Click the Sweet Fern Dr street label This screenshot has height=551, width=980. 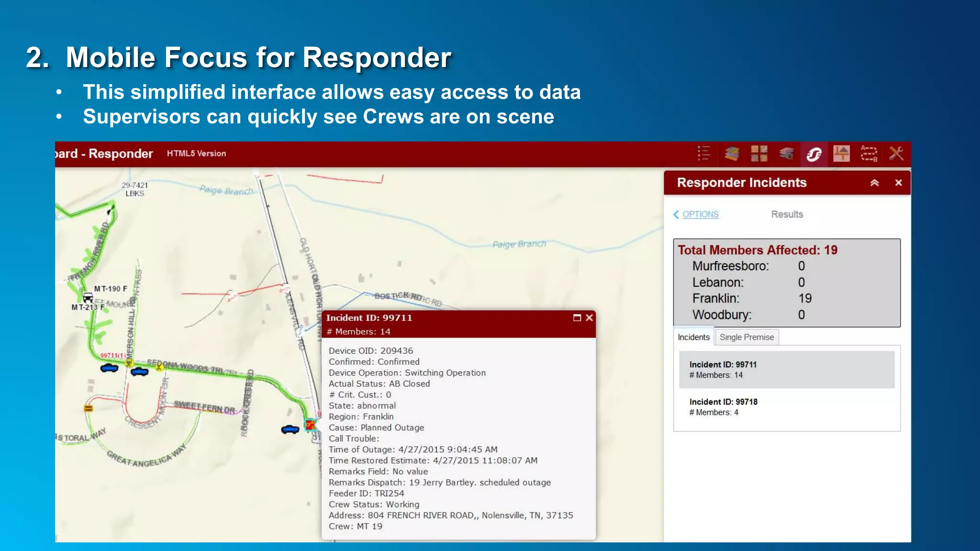(x=204, y=407)
